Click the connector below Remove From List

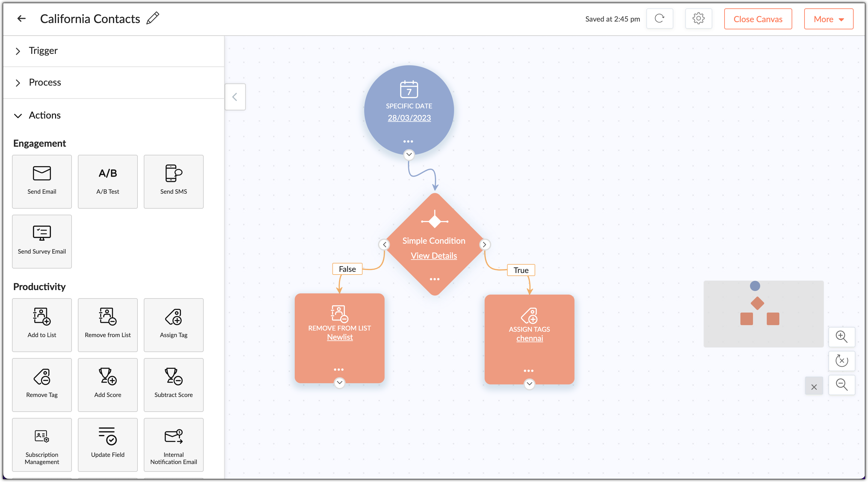pos(339,383)
